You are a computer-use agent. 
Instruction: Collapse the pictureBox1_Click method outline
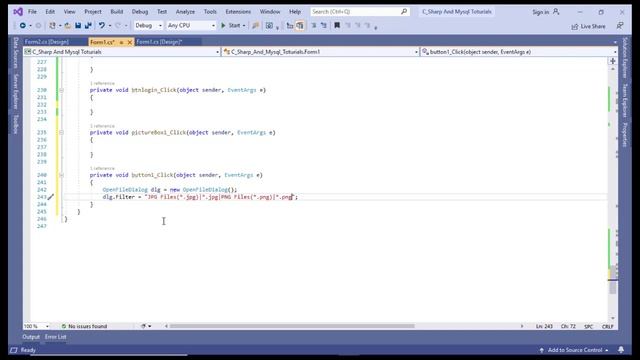(x=61, y=132)
